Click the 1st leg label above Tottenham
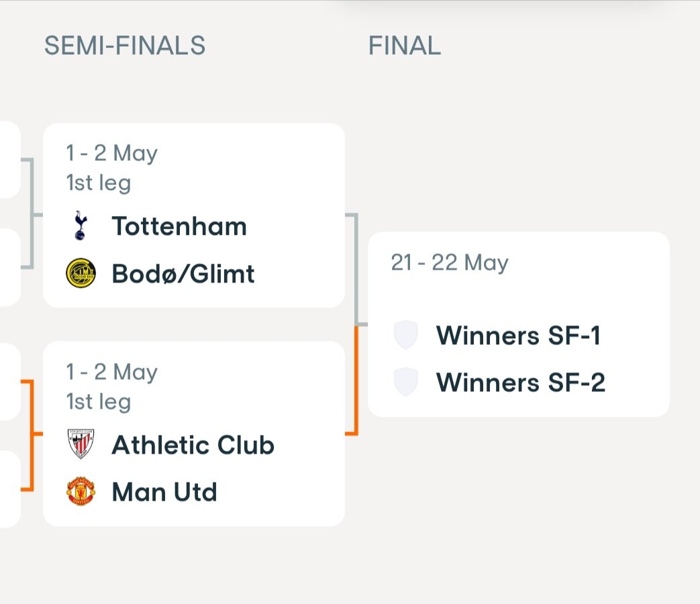The height and width of the screenshot is (604, 700). pos(99,183)
